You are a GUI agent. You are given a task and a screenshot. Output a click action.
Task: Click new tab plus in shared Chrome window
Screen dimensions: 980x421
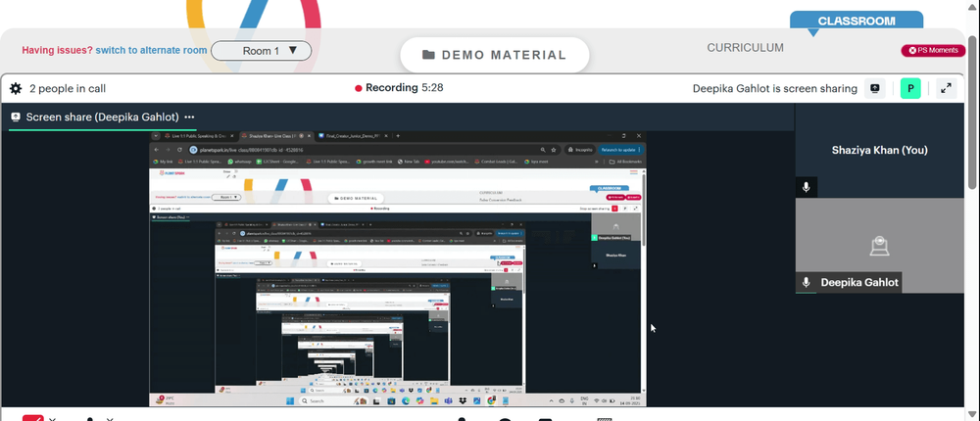click(398, 135)
